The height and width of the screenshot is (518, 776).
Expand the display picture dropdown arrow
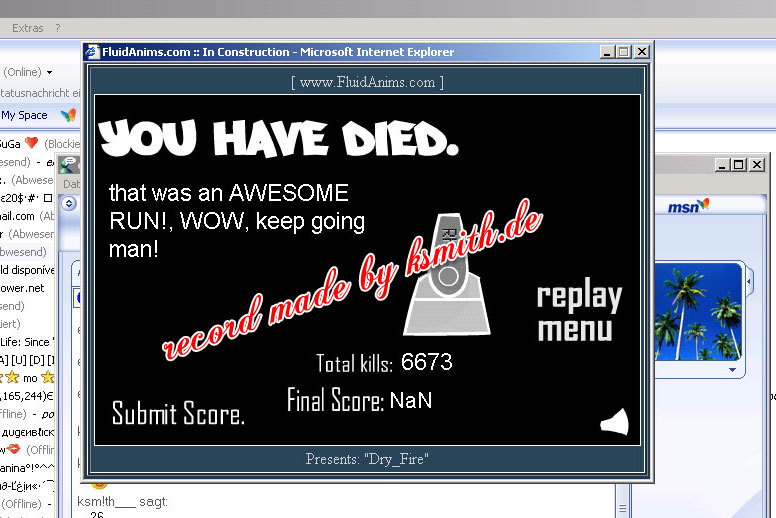(733, 370)
